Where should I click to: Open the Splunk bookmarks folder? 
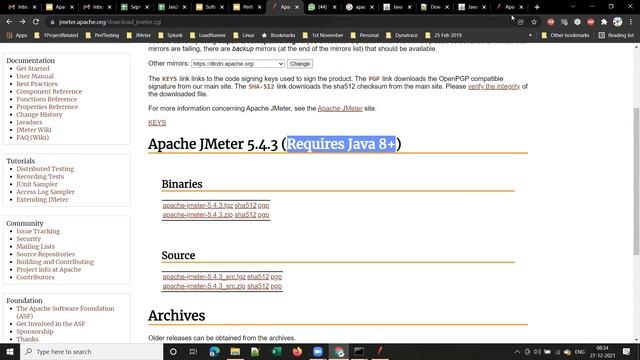170,36
